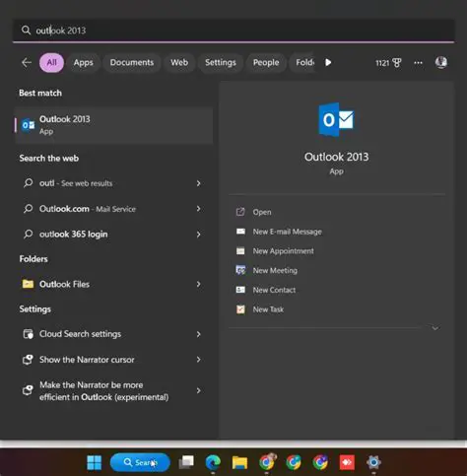Switch to the Web filter tab
This screenshot has height=476, width=467.
click(179, 62)
